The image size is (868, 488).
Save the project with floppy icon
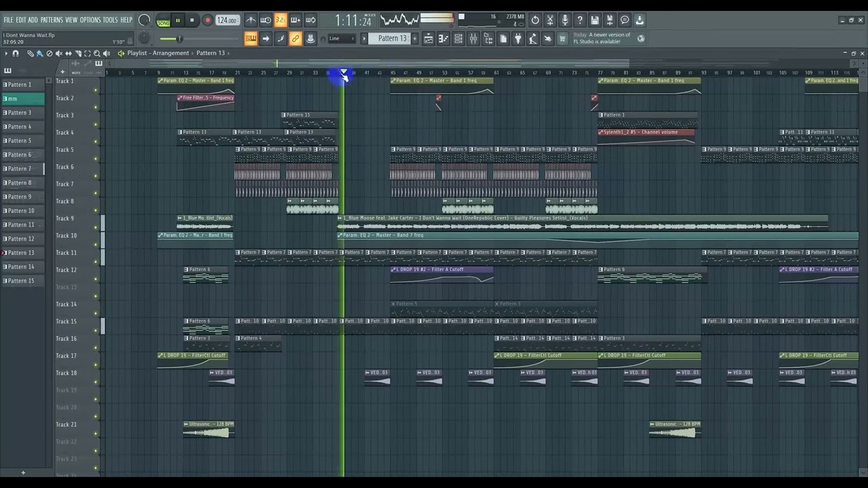pyautogui.click(x=595, y=20)
